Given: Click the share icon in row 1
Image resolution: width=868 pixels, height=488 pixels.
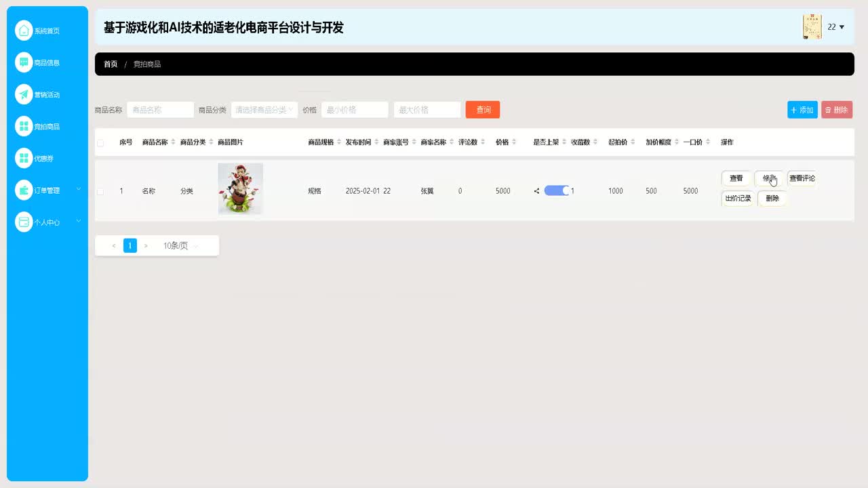Looking at the screenshot, I should pyautogui.click(x=536, y=191).
